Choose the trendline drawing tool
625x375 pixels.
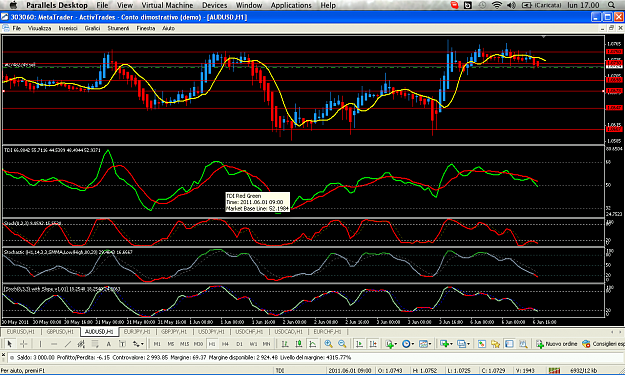coord(68,344)
